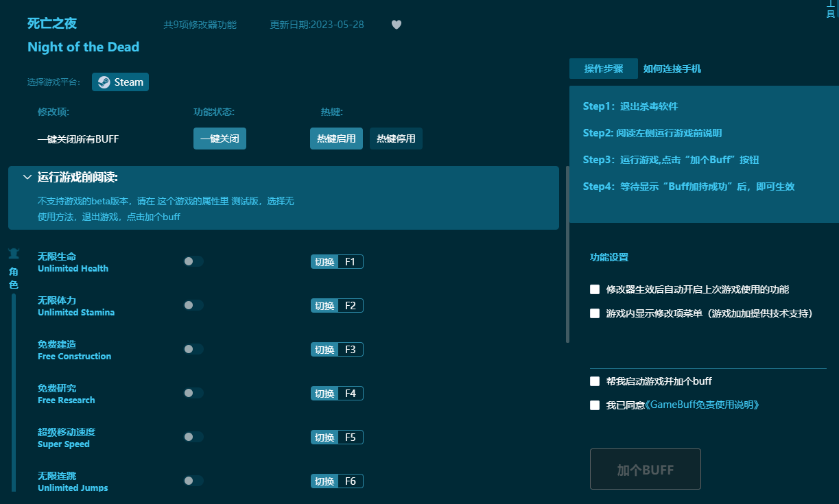839x504 pixels.
Task: Click 切换 hotkey button for F6
Action: (324, 481)
